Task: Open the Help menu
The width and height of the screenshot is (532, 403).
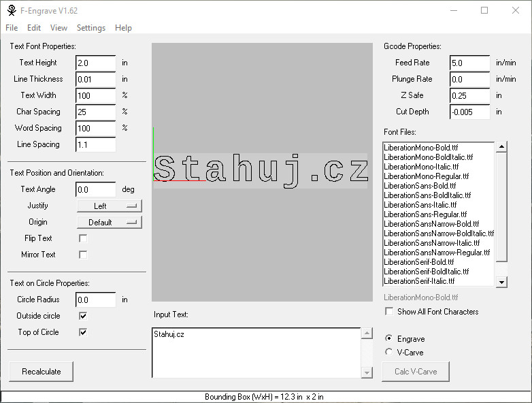Action: pos(123,28)
